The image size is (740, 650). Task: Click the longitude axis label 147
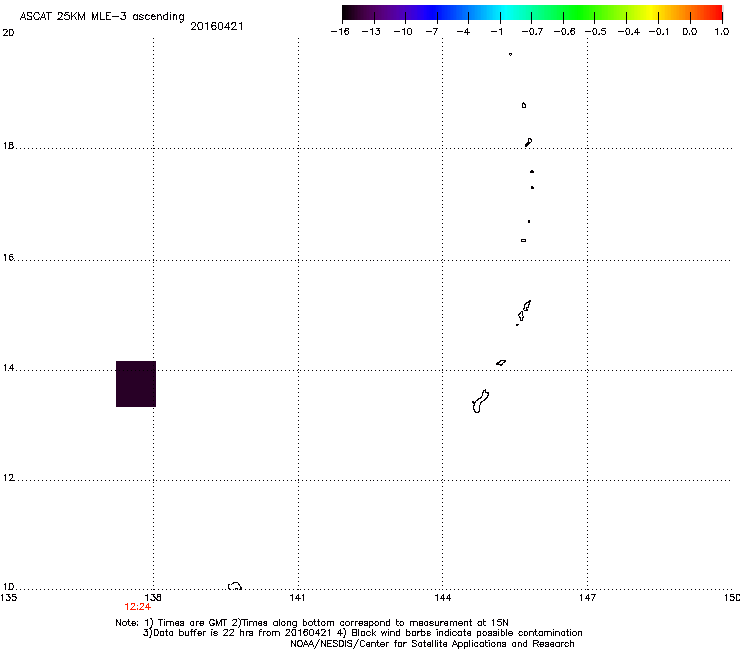[x=588, y=598]
